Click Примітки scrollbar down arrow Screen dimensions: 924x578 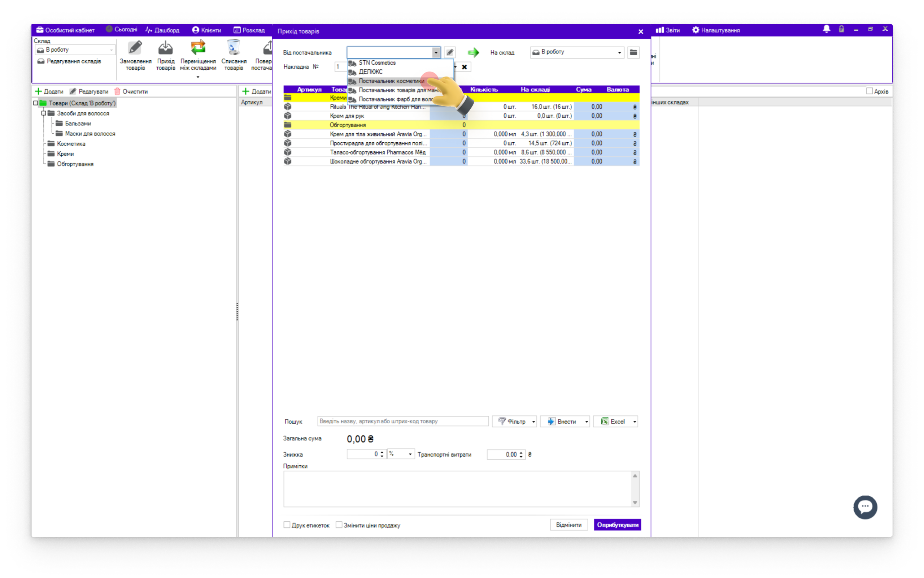pos(635,503)
